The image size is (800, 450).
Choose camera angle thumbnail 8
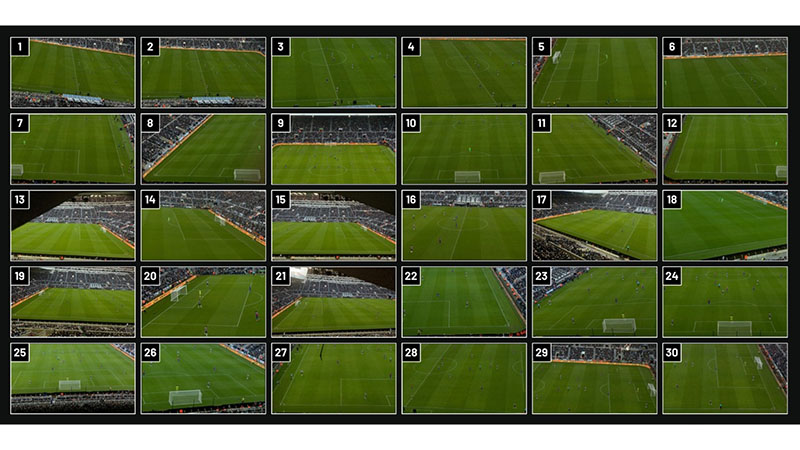[x=203, y=148]
